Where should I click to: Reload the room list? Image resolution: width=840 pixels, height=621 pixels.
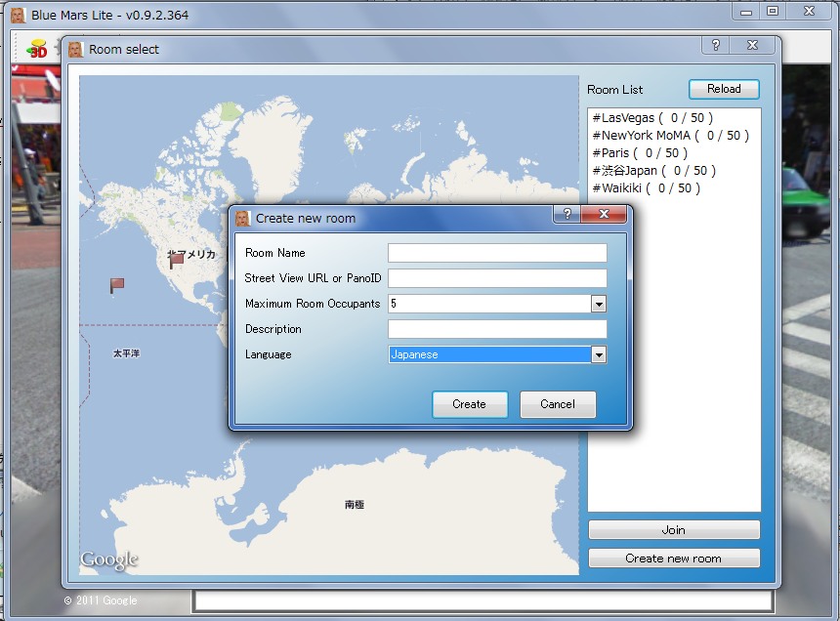click(724, 89)
